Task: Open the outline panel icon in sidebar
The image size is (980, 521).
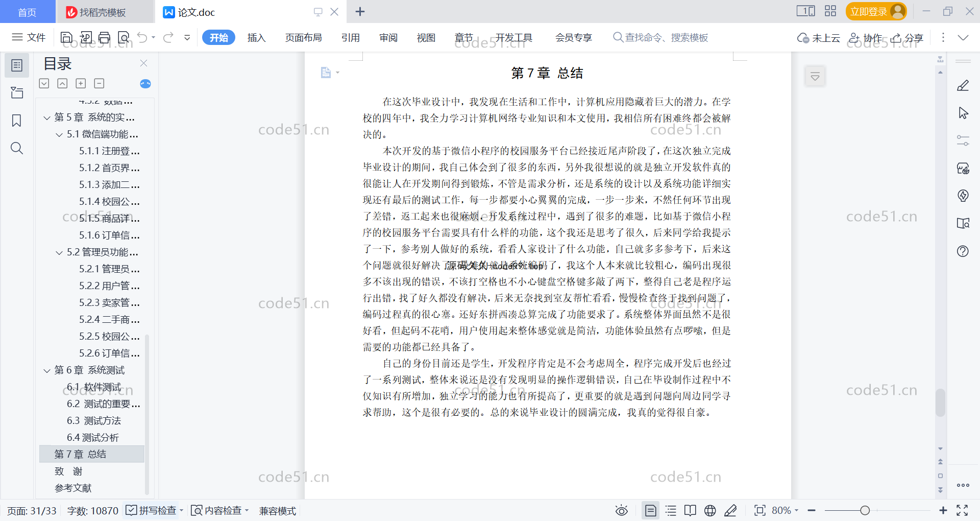Action: coord(17,65)
